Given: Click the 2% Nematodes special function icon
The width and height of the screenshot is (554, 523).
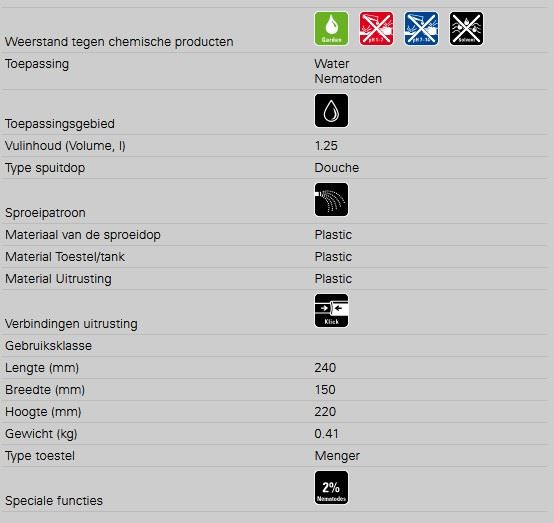Looking at the screenshot, I should (331, 488).
